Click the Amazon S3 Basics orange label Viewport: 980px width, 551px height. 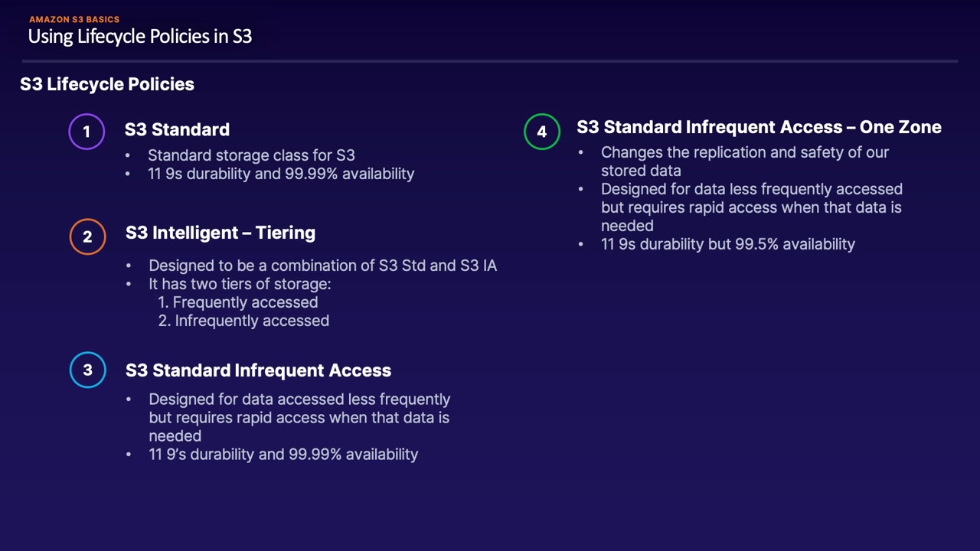tap(74, 19)
